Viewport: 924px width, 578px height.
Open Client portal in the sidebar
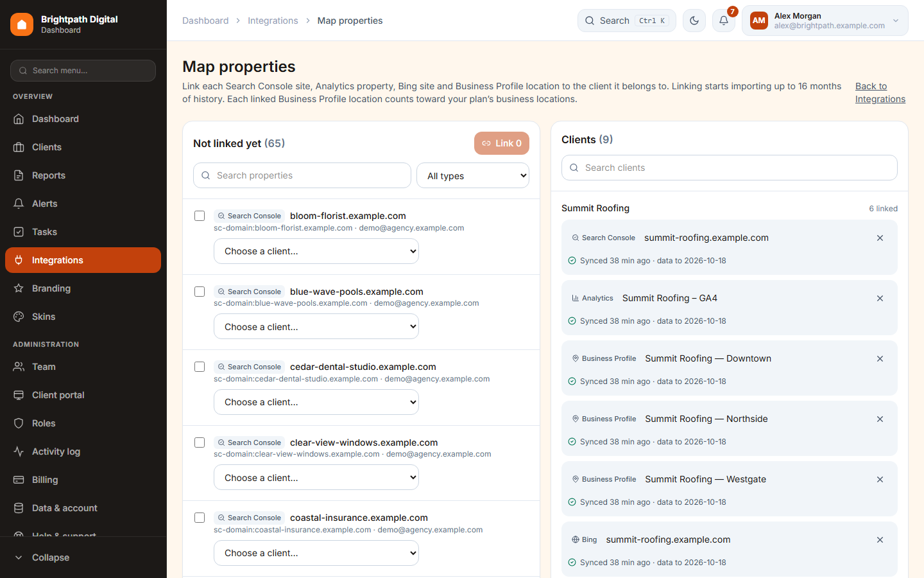click(83, 395)
